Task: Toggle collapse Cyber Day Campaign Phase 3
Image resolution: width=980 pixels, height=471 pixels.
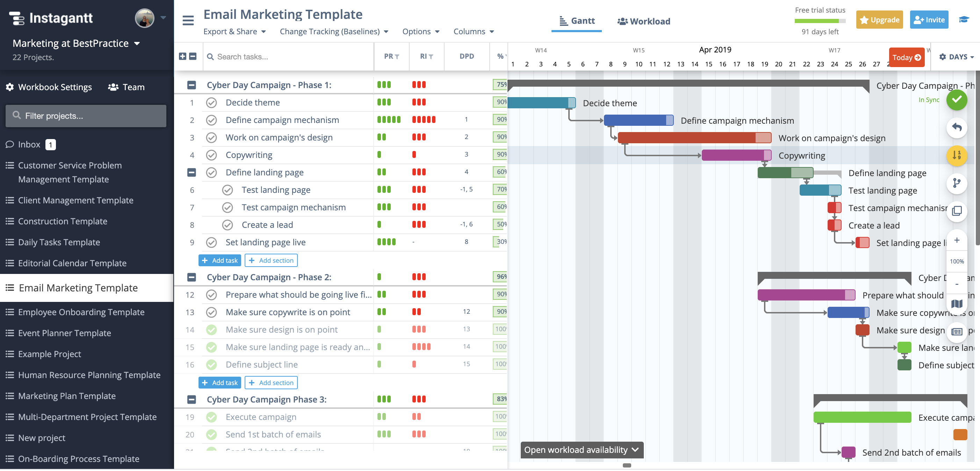Action: [x=190, y=399]
